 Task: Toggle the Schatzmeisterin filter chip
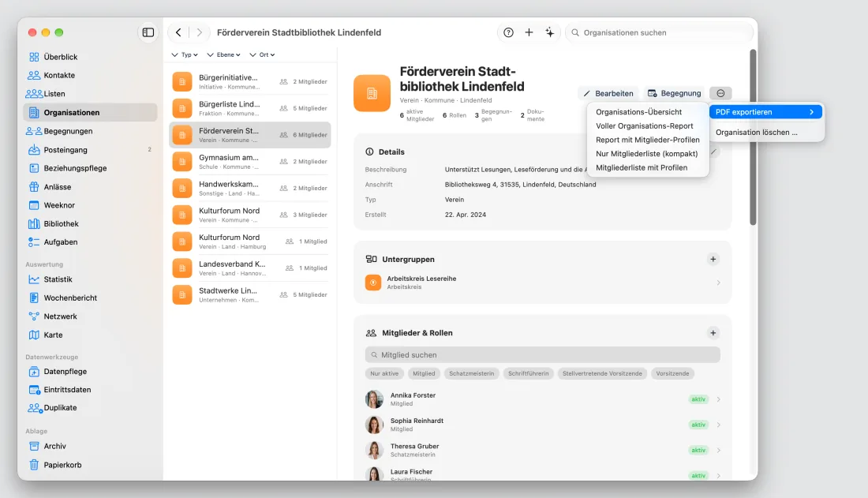[472, 373]
